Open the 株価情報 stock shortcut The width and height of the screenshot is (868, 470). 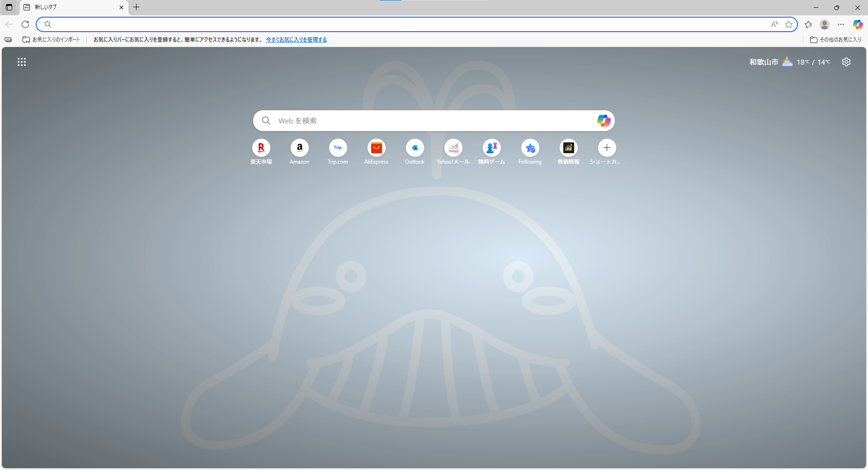(x=568, y=148)
